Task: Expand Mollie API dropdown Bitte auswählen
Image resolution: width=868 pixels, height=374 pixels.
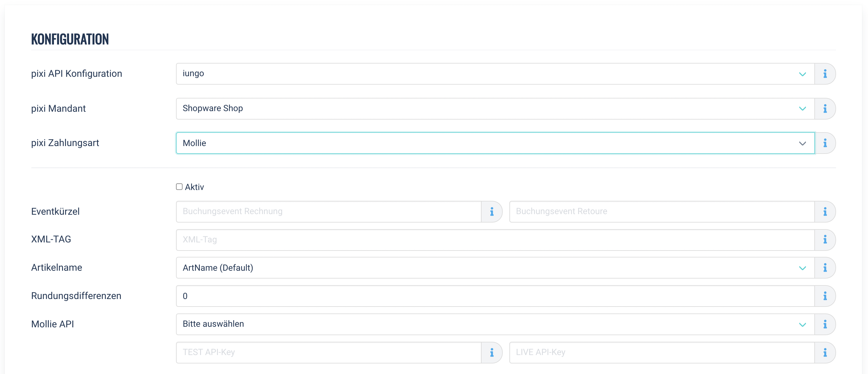Action: tap(495, 325)
